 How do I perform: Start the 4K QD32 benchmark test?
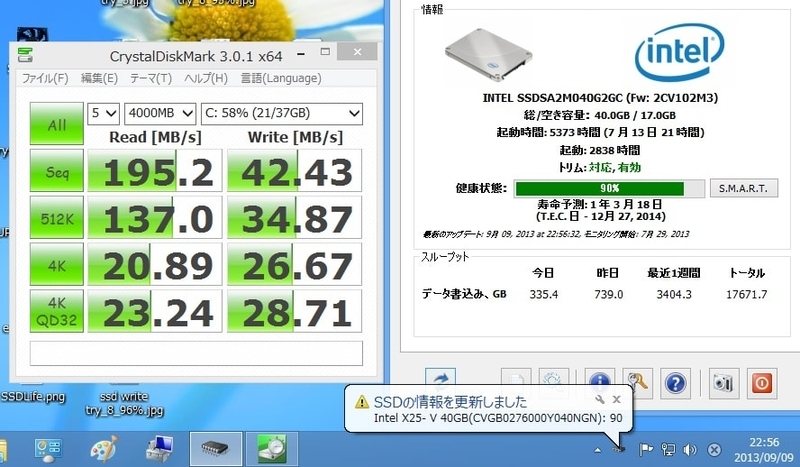point(57,311)
